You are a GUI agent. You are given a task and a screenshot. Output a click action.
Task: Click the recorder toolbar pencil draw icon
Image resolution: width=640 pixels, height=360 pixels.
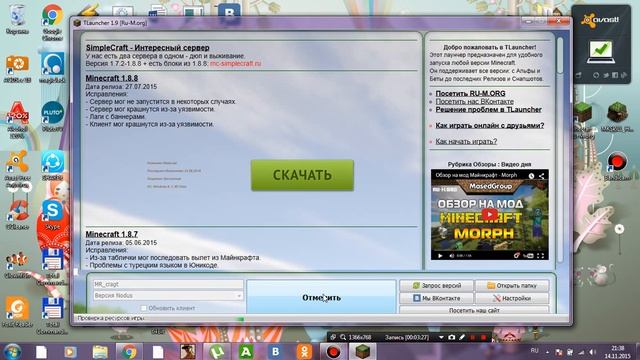point(462,337)
